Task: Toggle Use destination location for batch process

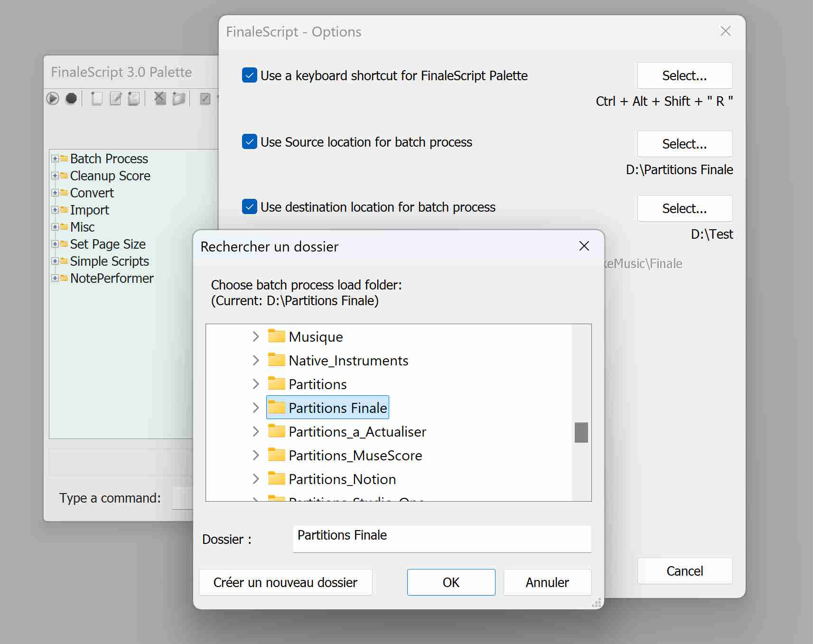Action: click(250, 207)
